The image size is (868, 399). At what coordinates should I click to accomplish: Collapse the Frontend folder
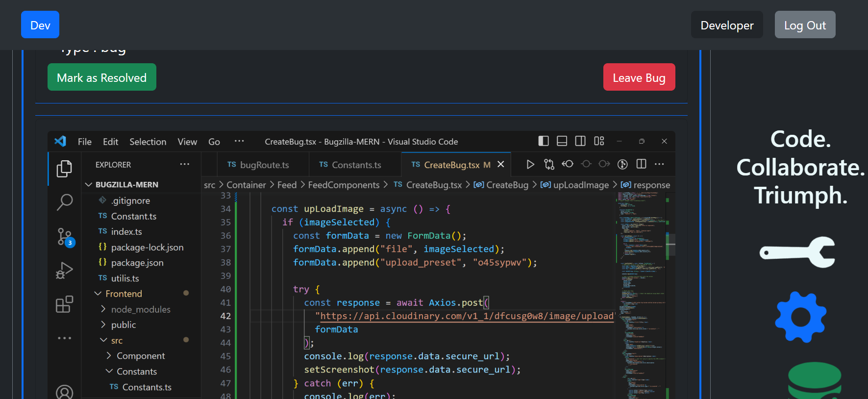click(124, 294)
